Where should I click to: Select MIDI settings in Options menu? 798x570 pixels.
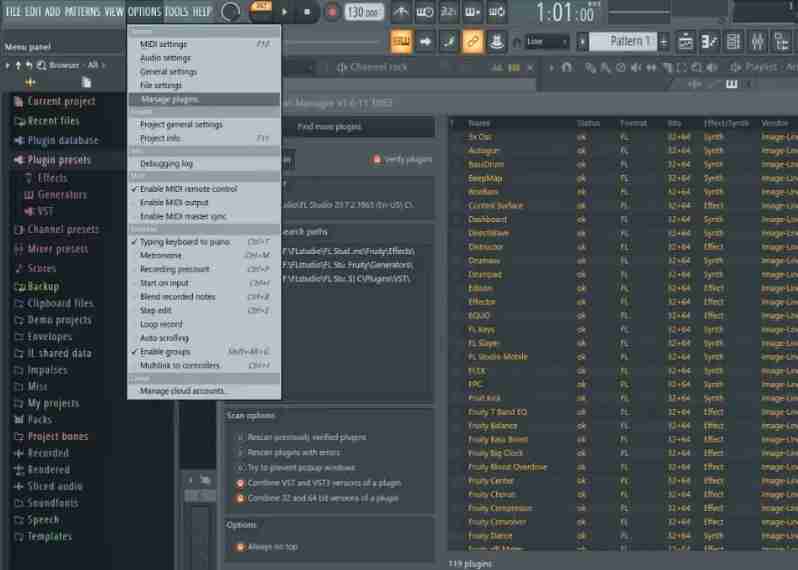(204, 44)
